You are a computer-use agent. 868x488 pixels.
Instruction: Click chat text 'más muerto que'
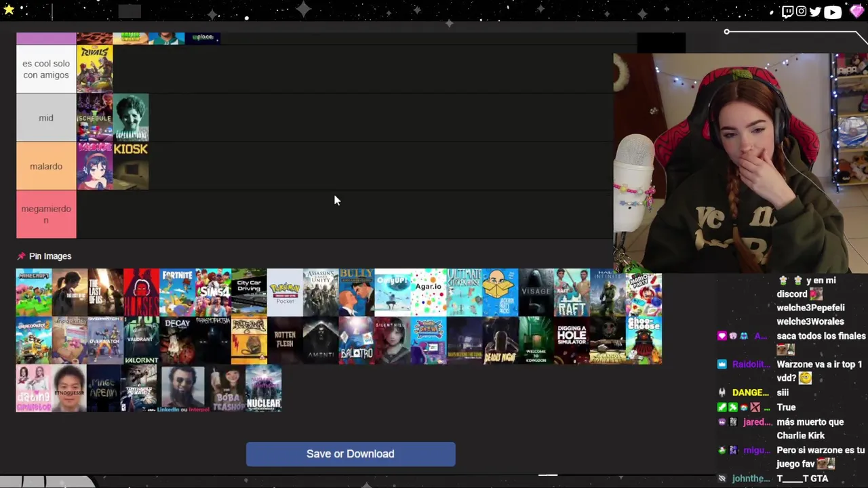[810, 422]
